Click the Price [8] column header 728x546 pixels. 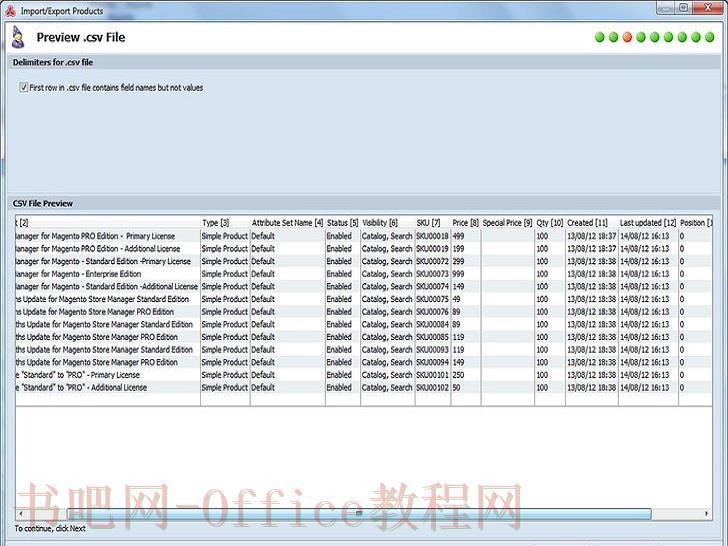pyautogui.click(x=466, y=223)
